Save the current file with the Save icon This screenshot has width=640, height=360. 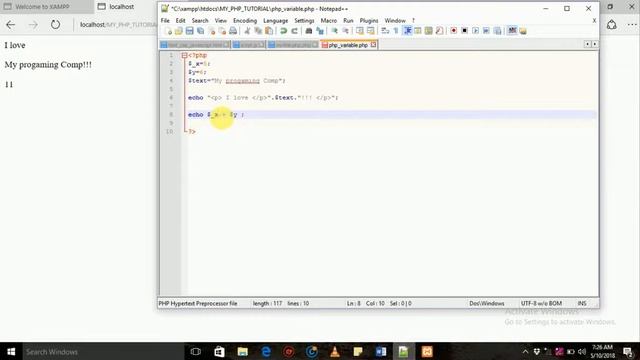[189, 31]
